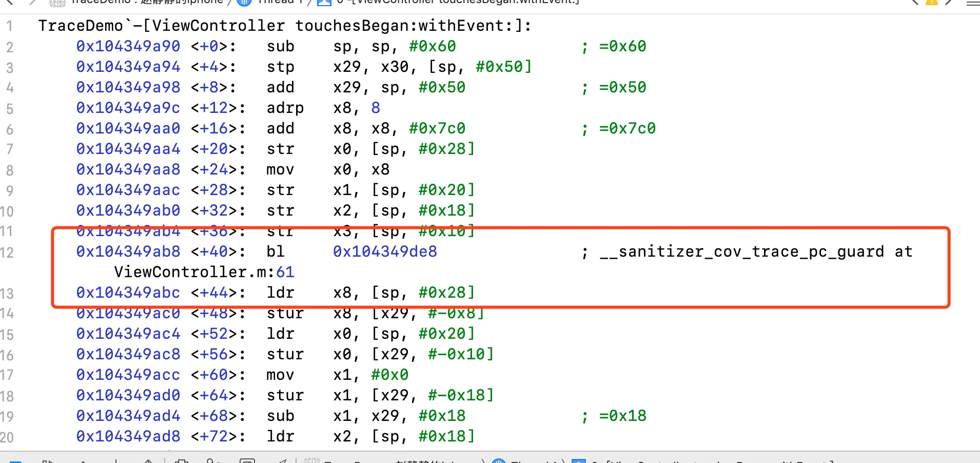This screenshot has height=463, width=980.
Task: Click branch target address 0x104349de8
Action: coord(385,252)
